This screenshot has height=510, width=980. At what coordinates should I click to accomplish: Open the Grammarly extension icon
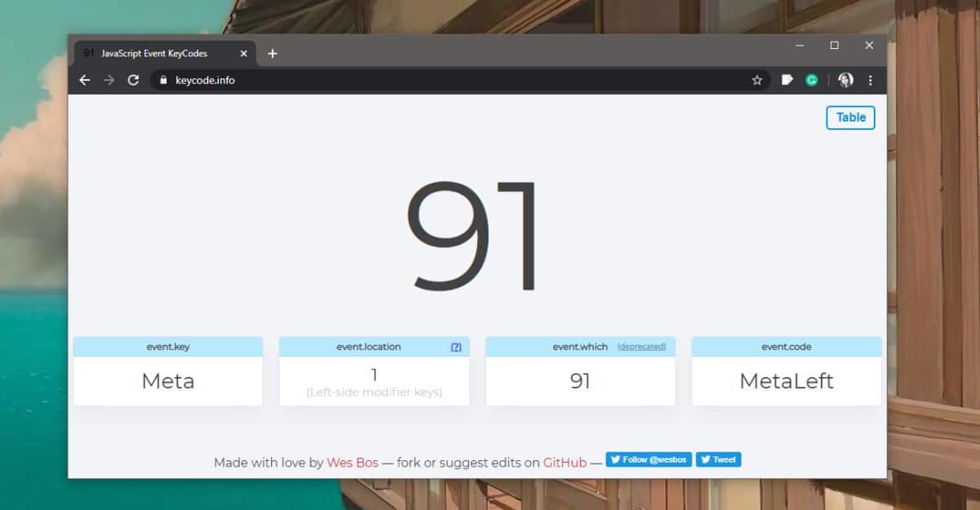coord(812,80)
